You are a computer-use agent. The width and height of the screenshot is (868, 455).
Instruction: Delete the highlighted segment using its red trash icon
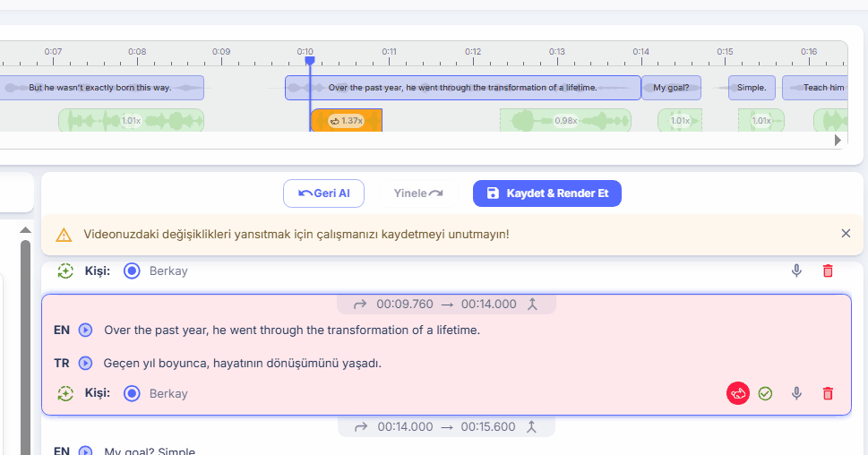point(828,393)
